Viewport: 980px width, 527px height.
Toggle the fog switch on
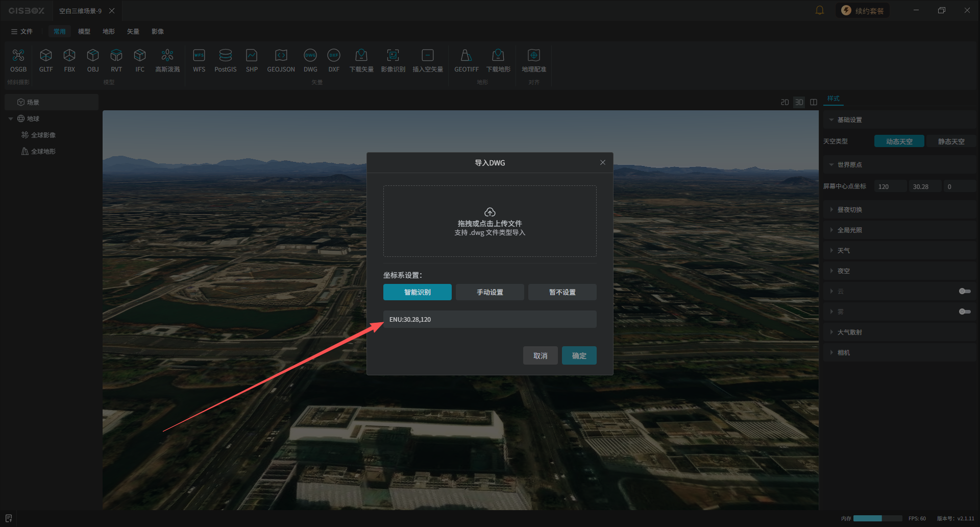click(x=964, y=312)
